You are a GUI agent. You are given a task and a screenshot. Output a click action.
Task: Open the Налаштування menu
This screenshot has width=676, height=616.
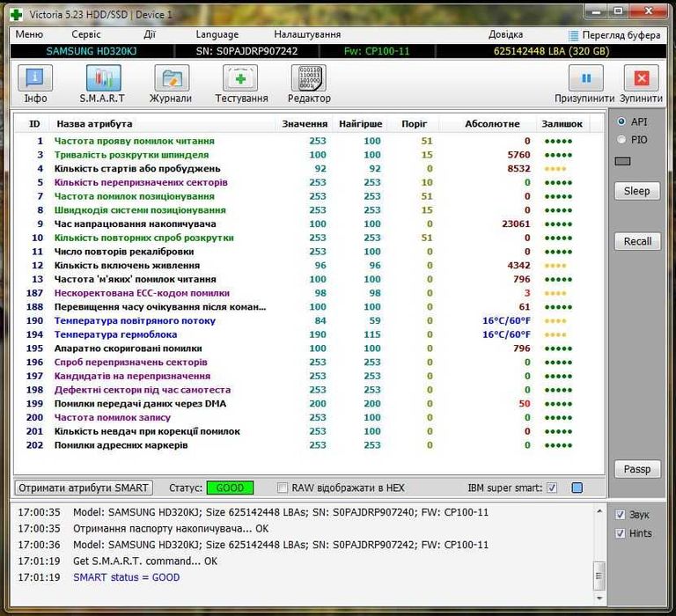pos(307,34)
